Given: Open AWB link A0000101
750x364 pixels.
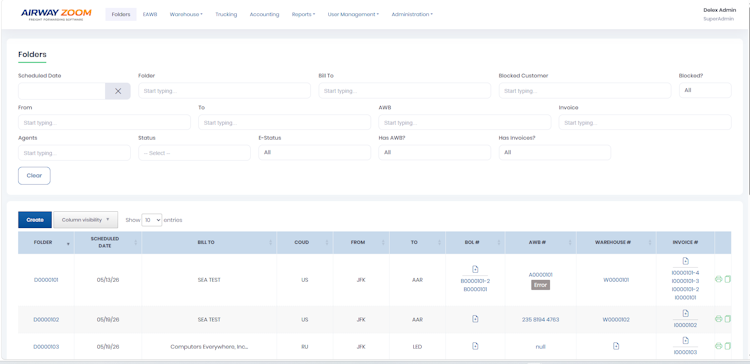Looking at the screenshot, I should click(x=540, y=275).
